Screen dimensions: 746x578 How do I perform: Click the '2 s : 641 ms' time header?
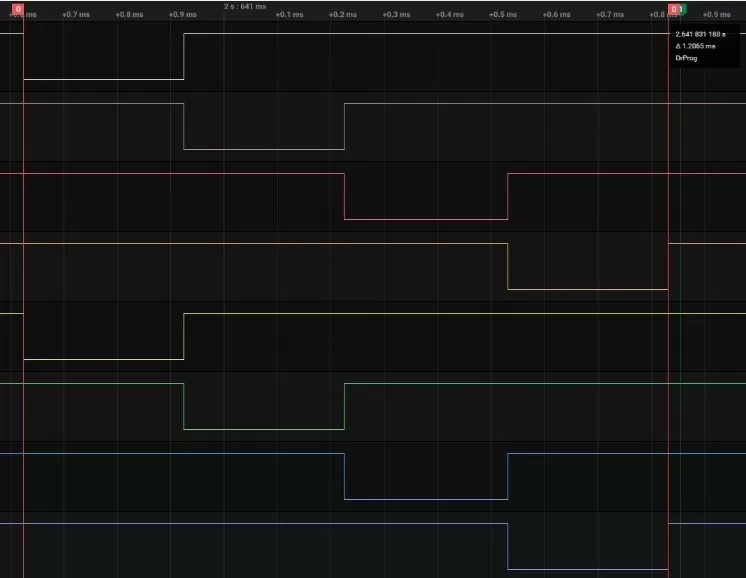pos(245,6)
